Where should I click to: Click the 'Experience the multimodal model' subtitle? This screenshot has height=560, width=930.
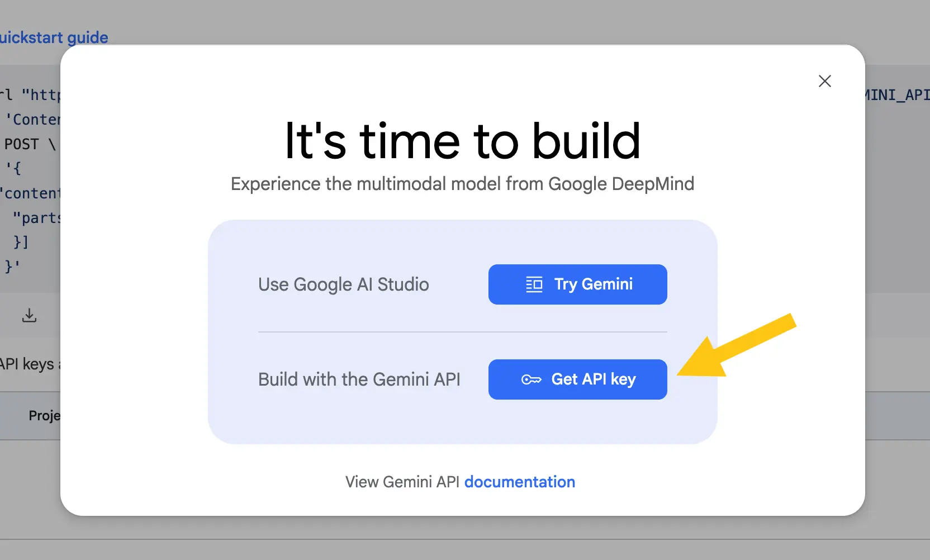click(x=463, y=184)
